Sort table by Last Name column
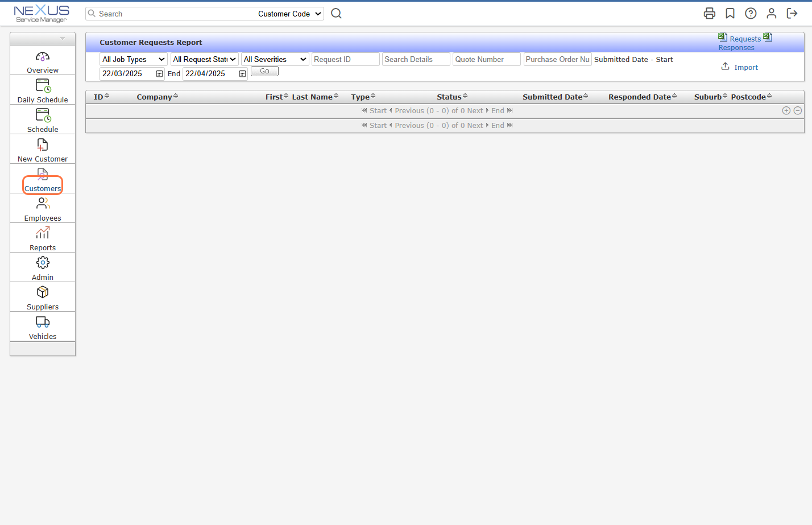The image size is (812, 525). 315,97
